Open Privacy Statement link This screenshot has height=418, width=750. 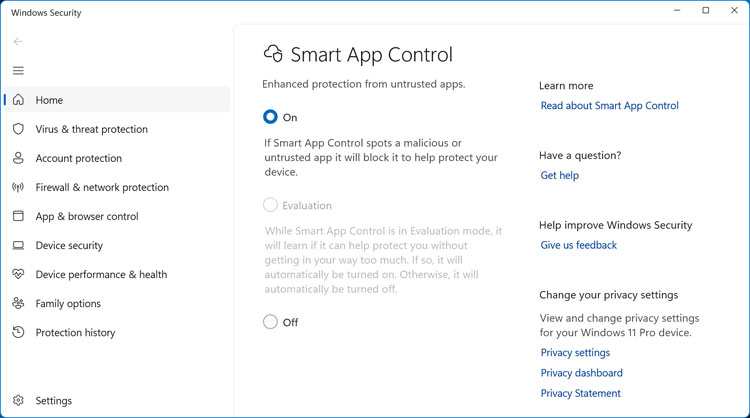[581, 393]
